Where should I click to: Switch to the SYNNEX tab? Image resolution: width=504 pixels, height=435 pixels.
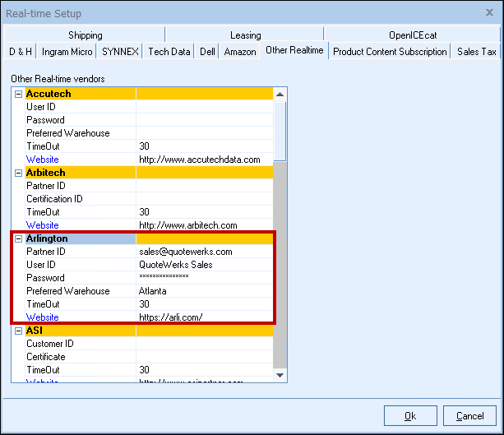tap(120, 52)
